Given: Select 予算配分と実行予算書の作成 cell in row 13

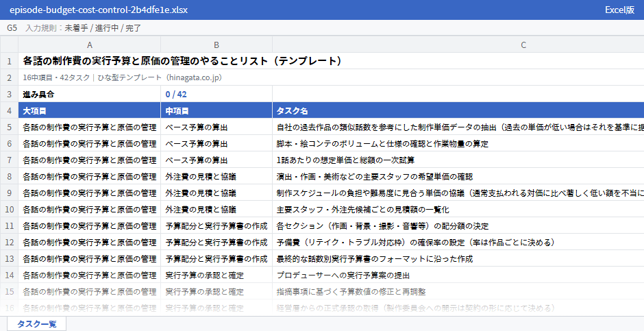Looking at the screenshot, I should point(216,258).
